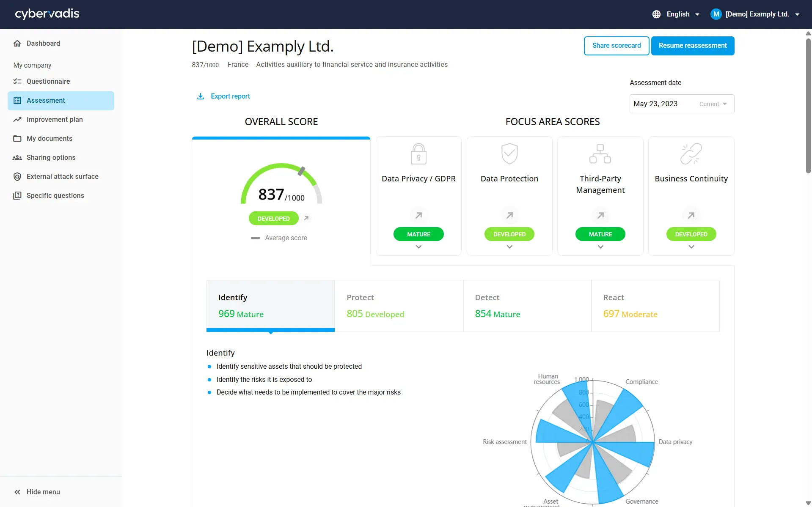Screen dimensions: 812x507
Task: Click the trend arrow next to the Developed overall badge
Action: [x=306, y=218]
